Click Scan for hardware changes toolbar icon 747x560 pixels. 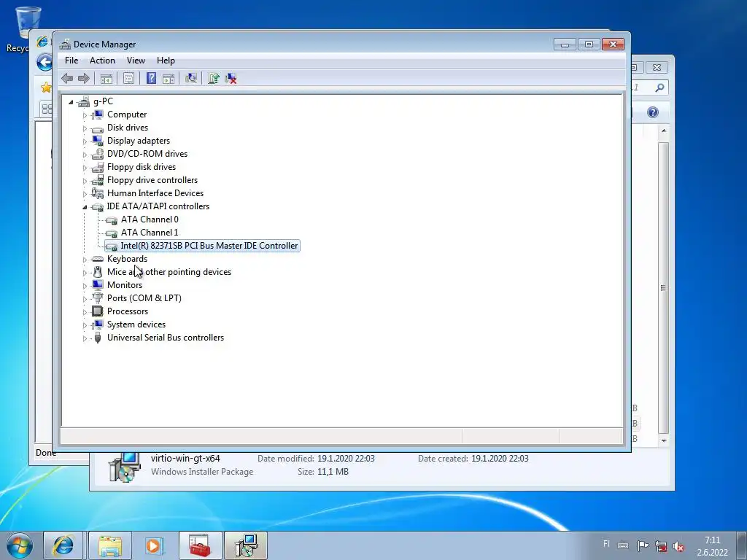click(x=191, y=78)
